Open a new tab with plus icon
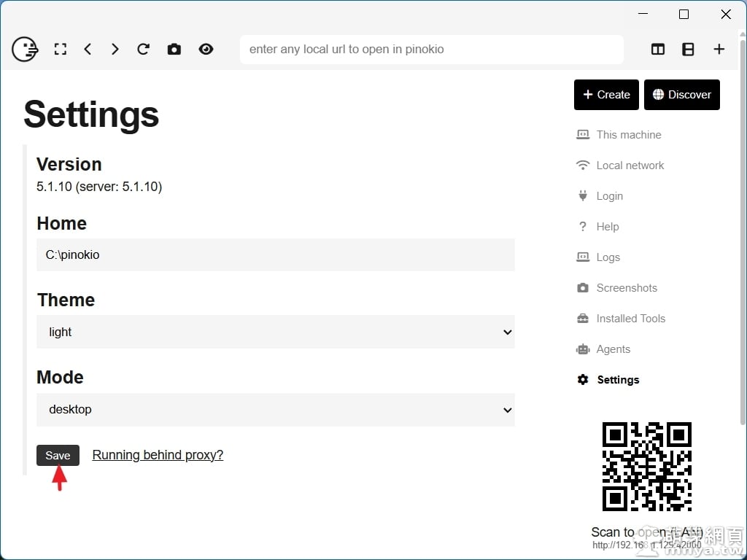 pyautogui.click(x=719, y=49)
